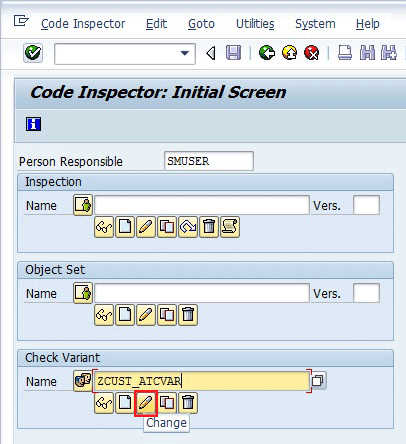Open the command field dropdown arrow
The image size is (406, 444).
(x=185, y=53)
